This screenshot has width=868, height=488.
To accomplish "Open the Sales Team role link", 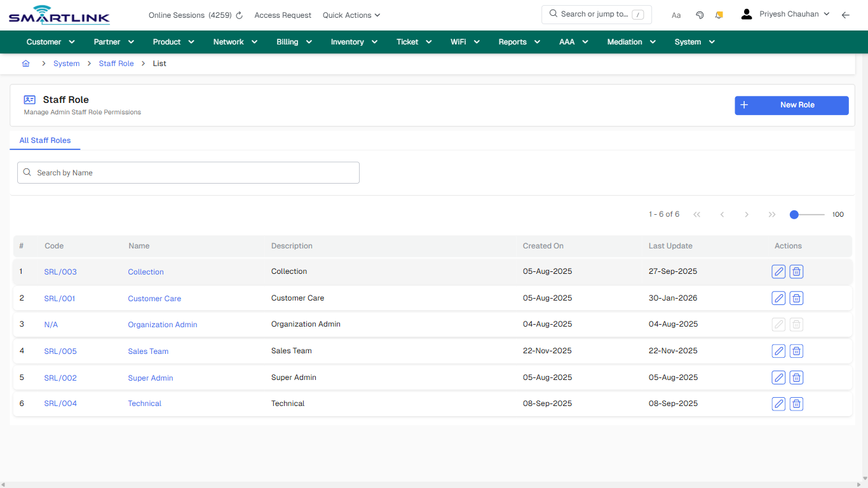I will click(148, 351).
